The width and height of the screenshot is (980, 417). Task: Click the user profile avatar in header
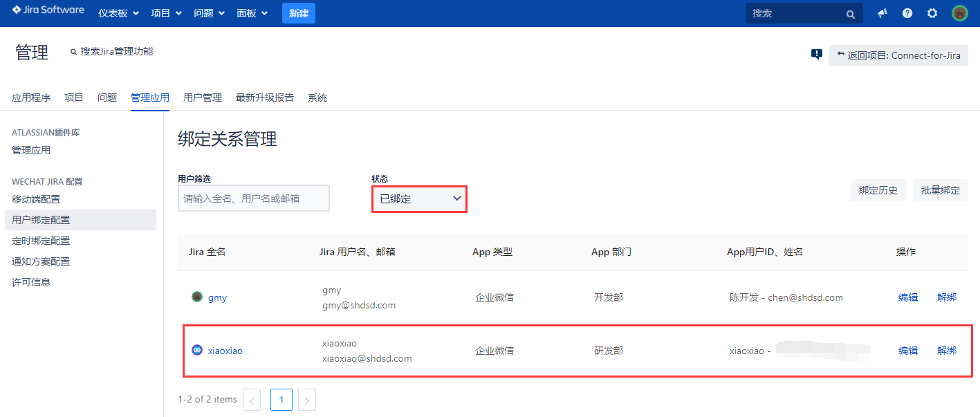(x=959, y=13)
